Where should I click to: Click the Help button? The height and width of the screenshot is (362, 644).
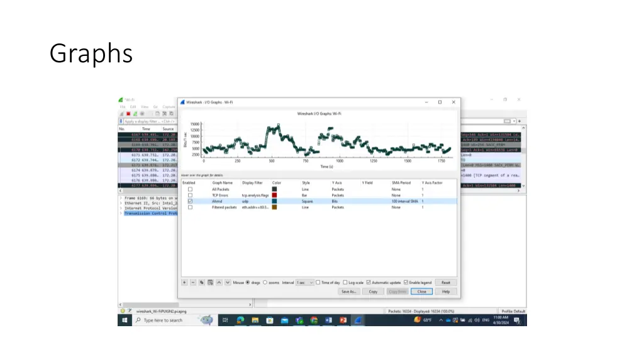[x=446, y=292]
